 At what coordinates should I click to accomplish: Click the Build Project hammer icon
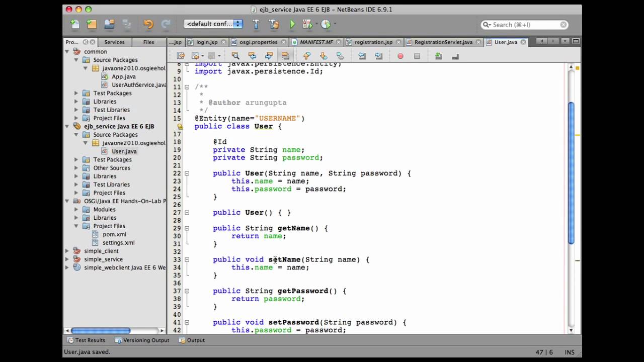tap(256, 24)
